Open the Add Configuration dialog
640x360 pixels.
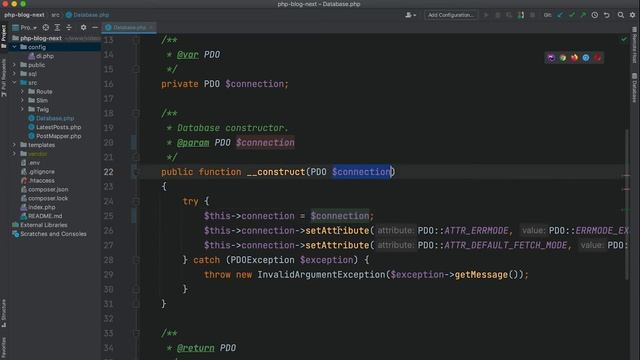click(451, 15)
